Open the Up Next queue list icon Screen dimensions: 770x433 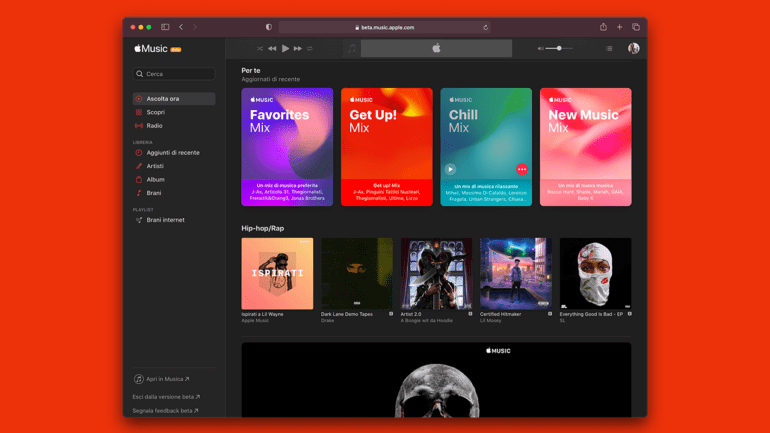coord(609,48)
